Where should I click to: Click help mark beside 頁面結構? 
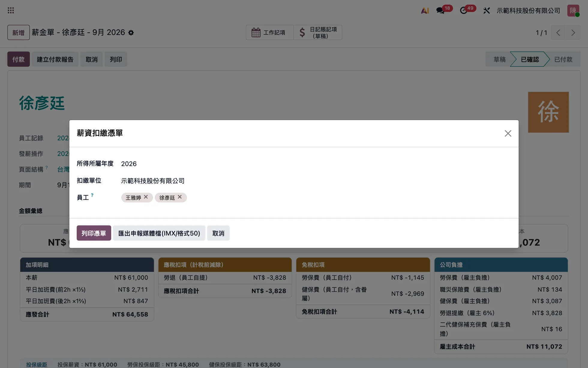[x=47, y=167]
